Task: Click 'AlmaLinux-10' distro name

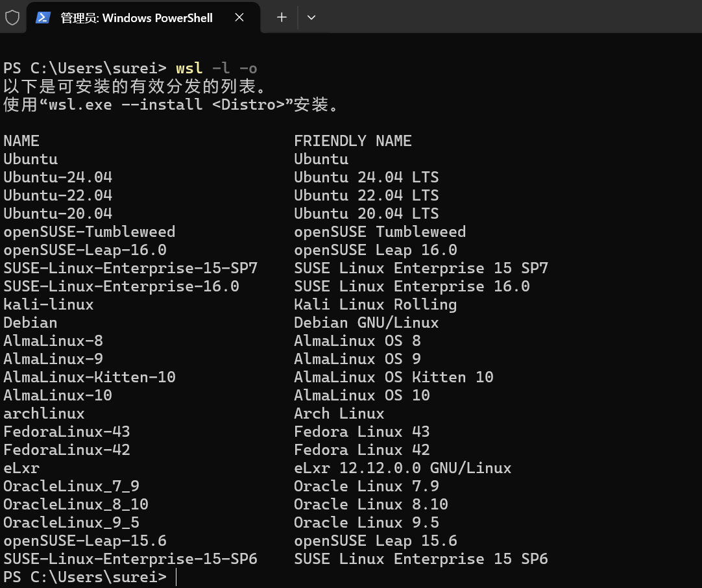Action: pos(58,395)
